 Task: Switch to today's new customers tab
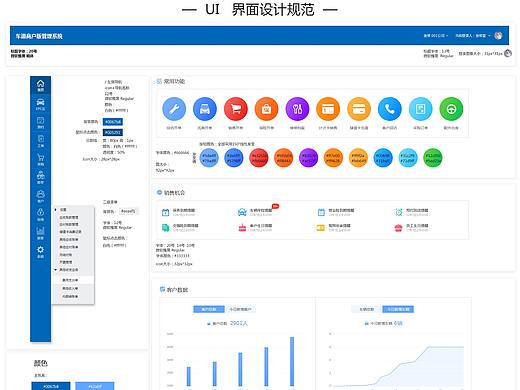point(240,309)
